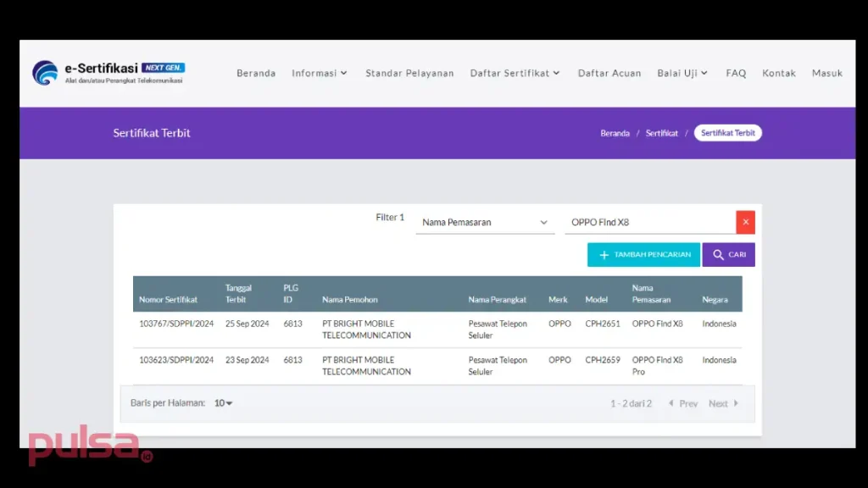The width and height of the screenshot is (868, 488).
Task: Open the Beranda menu item
Action: [x=256, y=73]
